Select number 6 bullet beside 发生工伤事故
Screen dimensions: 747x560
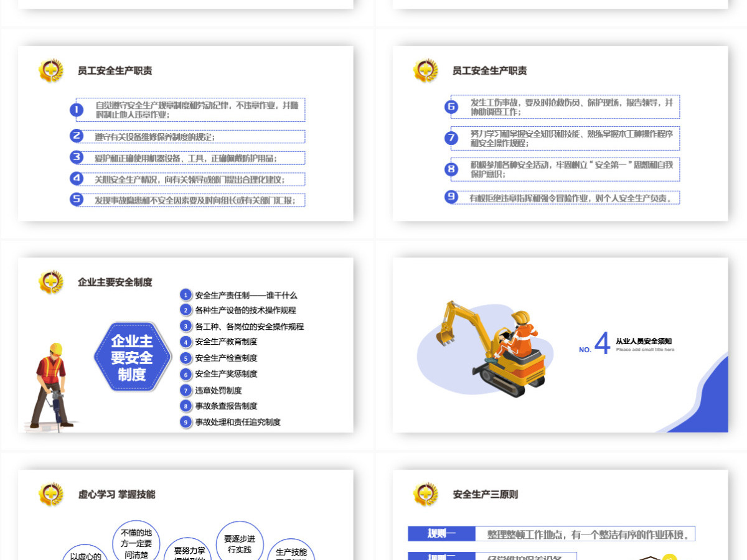pos(451,106)
